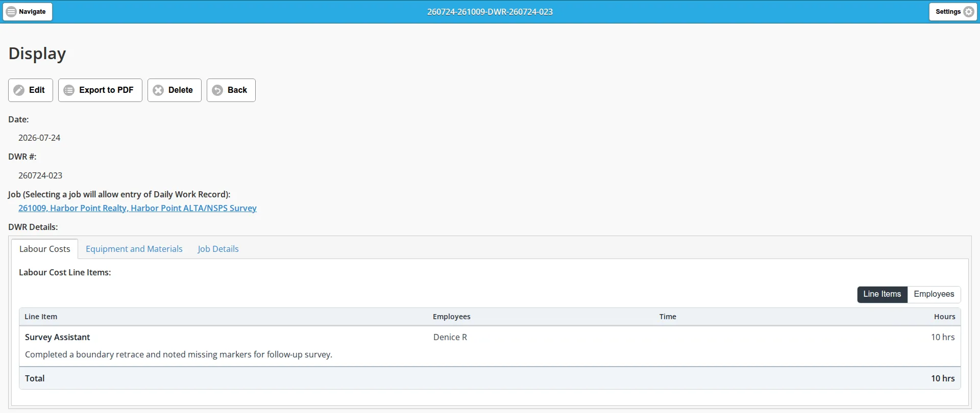Viewport: 980px width, 413px height.
Task: Click the 10 hrs value in Survey Assistant row
Action: click(x=943, y=337)
